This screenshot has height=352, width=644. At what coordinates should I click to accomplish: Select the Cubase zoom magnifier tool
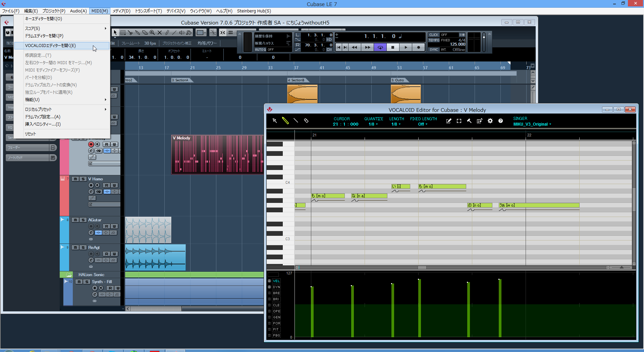tap(152, 33)
